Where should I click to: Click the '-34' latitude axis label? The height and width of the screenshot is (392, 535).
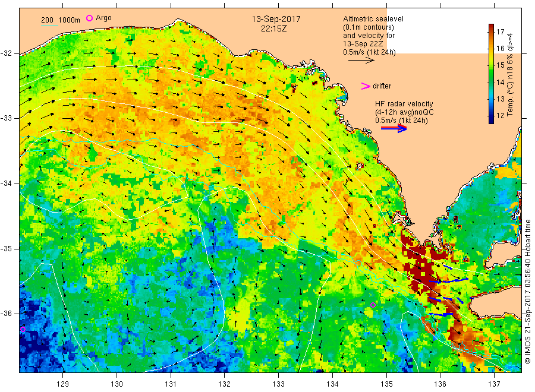coord(6,184)
